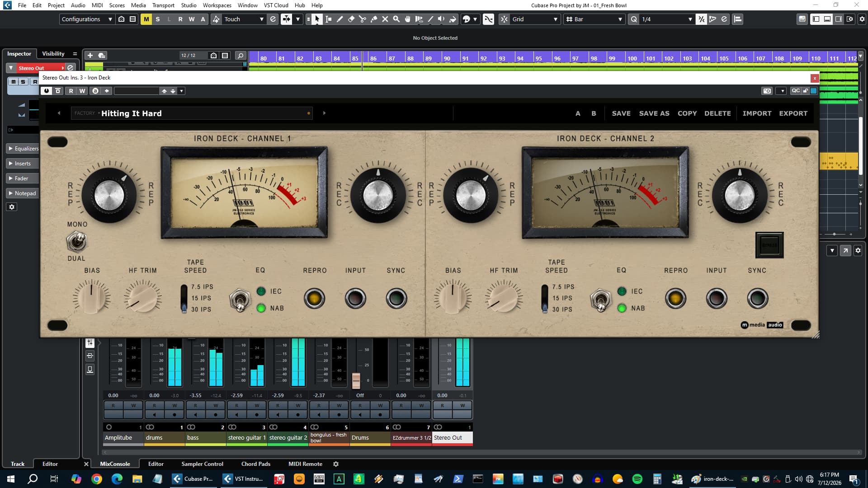Toggle the yellow global Mute M button

pos(146,19)
